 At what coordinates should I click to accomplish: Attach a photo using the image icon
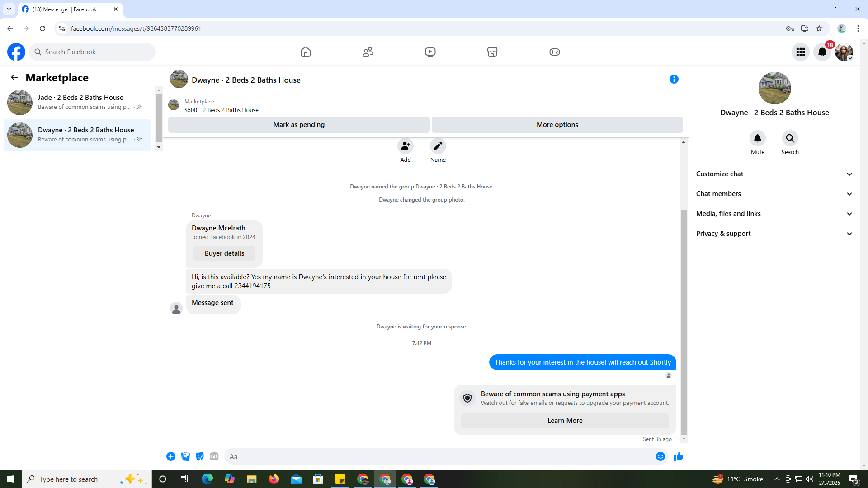(x=185, y=456)
